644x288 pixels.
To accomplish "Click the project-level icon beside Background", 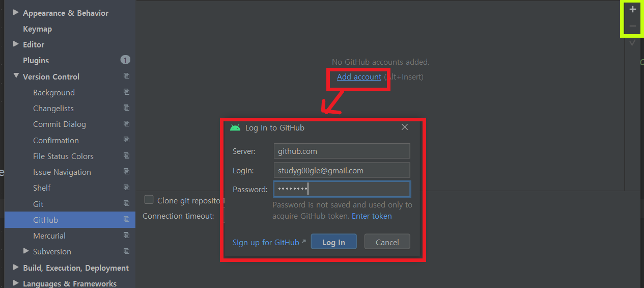I will (x=126, y=92).
